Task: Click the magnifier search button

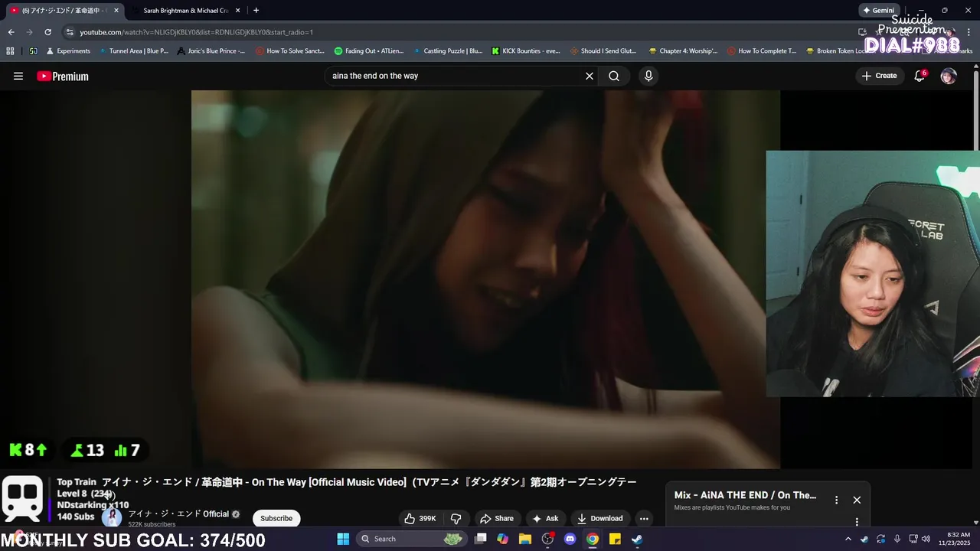Action: coord(614,76)
